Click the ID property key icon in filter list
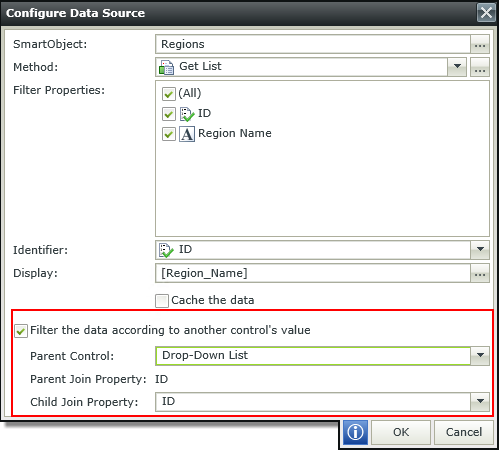 [x=187, y=114]
